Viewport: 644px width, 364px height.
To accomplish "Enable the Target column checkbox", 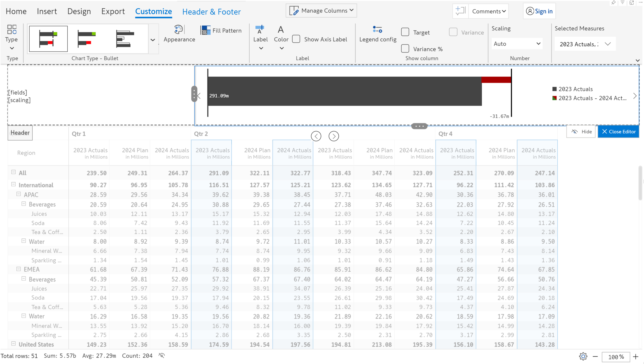I will (405, 32).
